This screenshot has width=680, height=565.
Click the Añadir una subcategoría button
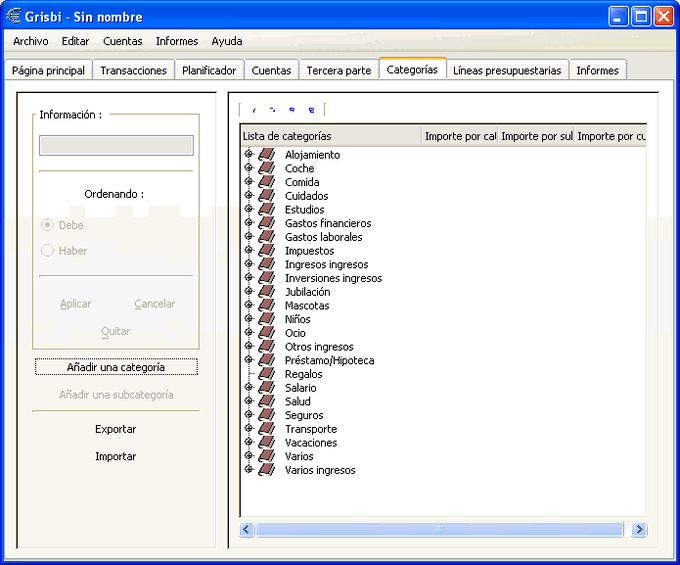(x=116, y=395)
